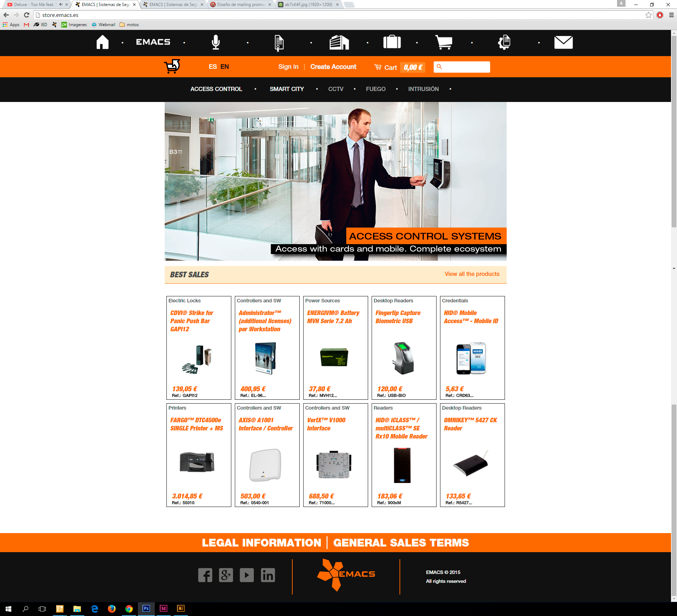Screen dimensions: 677x616
Task: Click the gear with documents icon
Action: (504, 42)
